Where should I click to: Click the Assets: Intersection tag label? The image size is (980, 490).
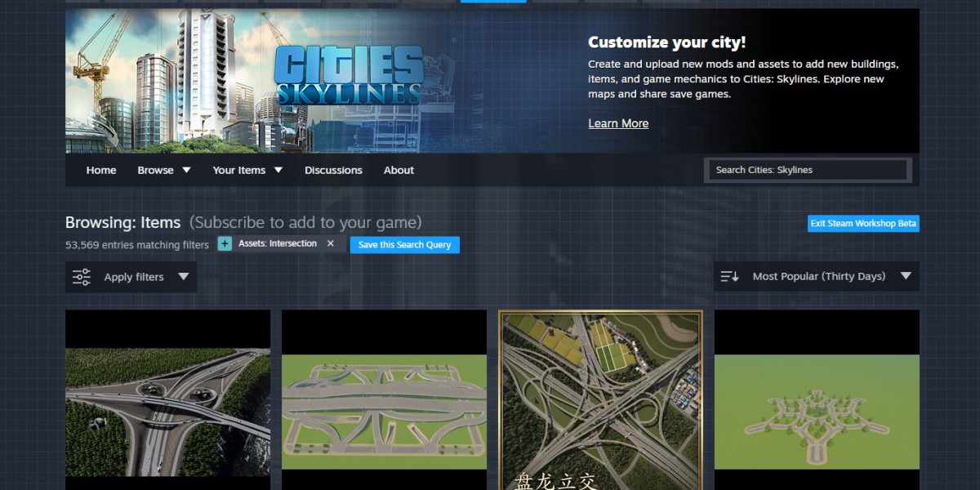click(x=278, y=243)
